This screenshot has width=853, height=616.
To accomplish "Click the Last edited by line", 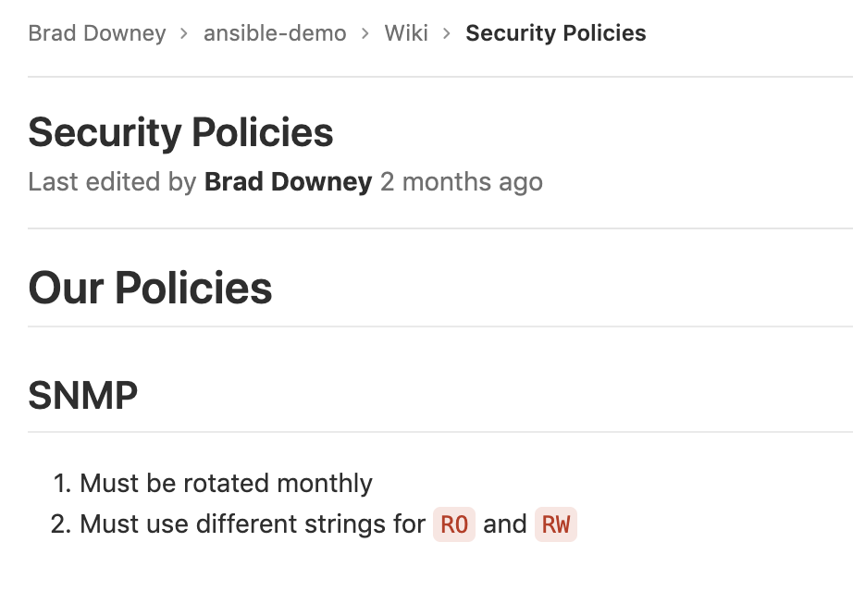I will tap(114, 181).
